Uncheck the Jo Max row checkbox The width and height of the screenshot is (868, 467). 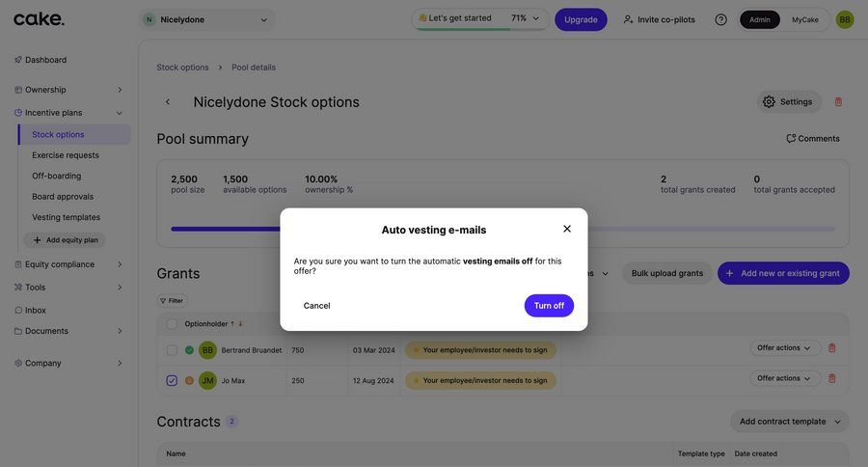[172, 380]
